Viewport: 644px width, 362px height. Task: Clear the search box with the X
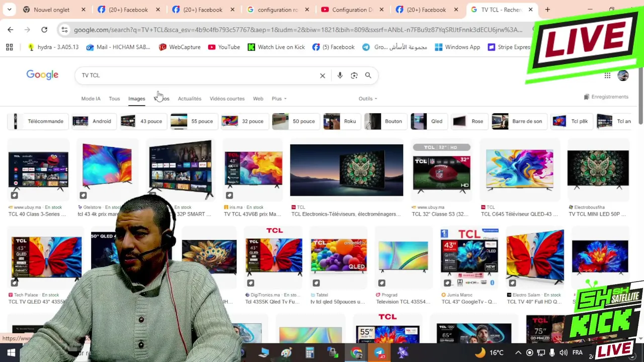click(x=323, y=75)
